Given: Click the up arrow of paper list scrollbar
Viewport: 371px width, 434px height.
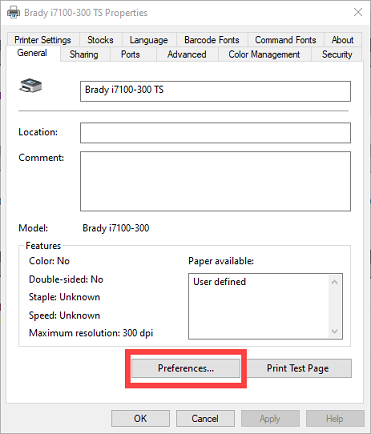Looking at the screenshot, I should 335,282.
